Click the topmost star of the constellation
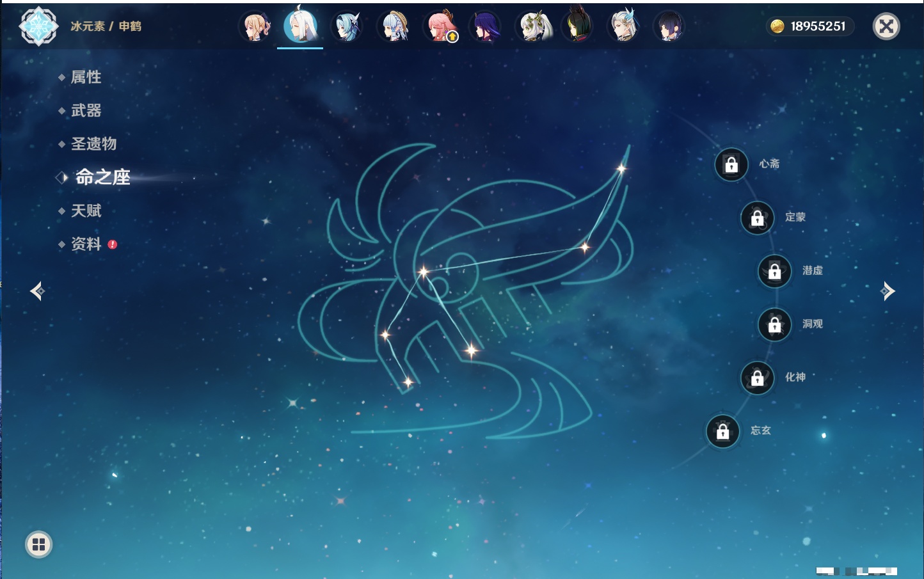This screenshot has height=579, width=924. [621, 169]
